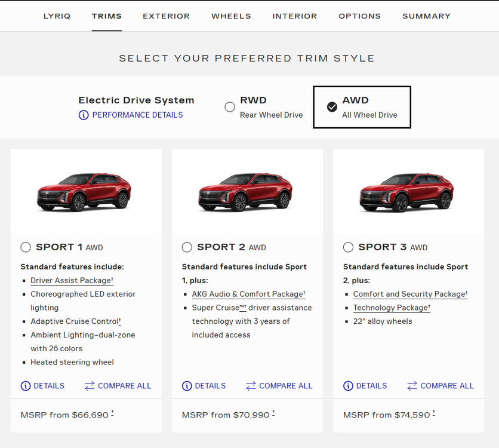Screen dimensions: 499x448
Task: Switch to the Wheels tab
Action: pyautogui.click(x=231, y=16)
